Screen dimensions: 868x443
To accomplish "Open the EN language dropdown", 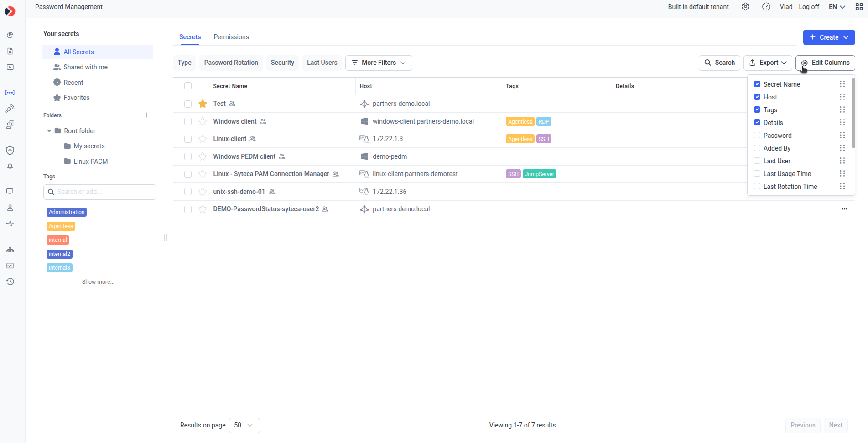I will pos(837,7).
